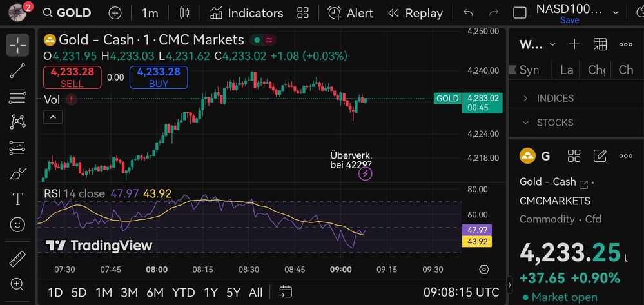Open the user profile avatar menu

(17, 12)
